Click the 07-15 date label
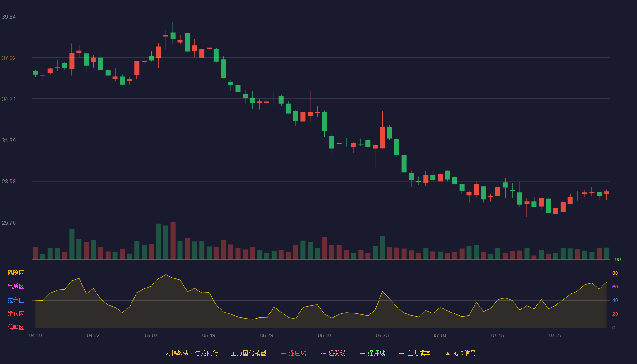Screen dimensions: 637x364 (498, 335)
